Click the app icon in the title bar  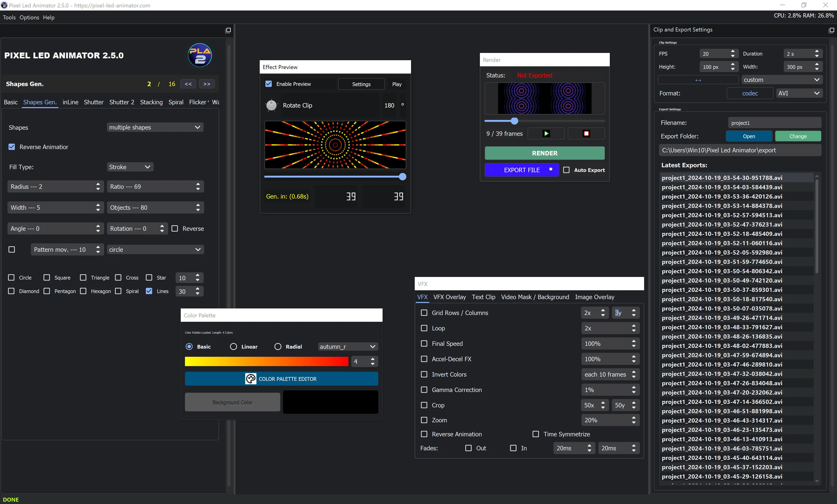tap(4, 5)
